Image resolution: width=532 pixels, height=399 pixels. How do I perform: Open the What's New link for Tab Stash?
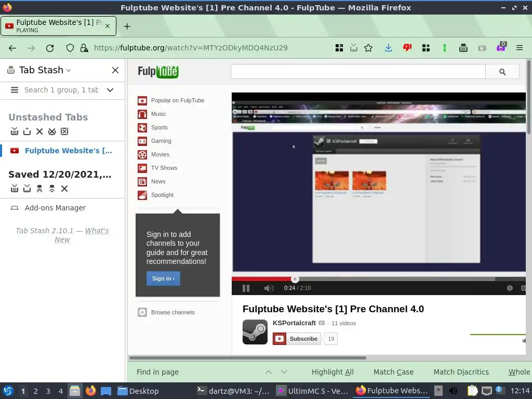[x=82, y=235]
